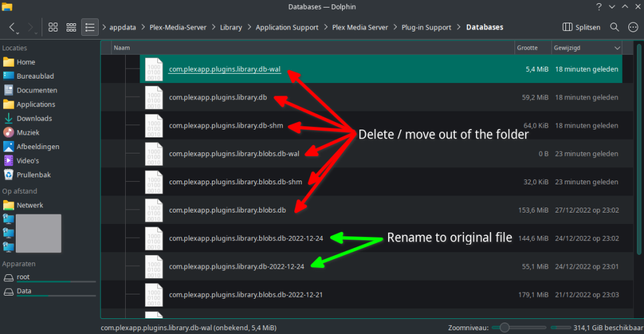Switch to icons view mode
This screenshot has width=644, height=334.
53,28
